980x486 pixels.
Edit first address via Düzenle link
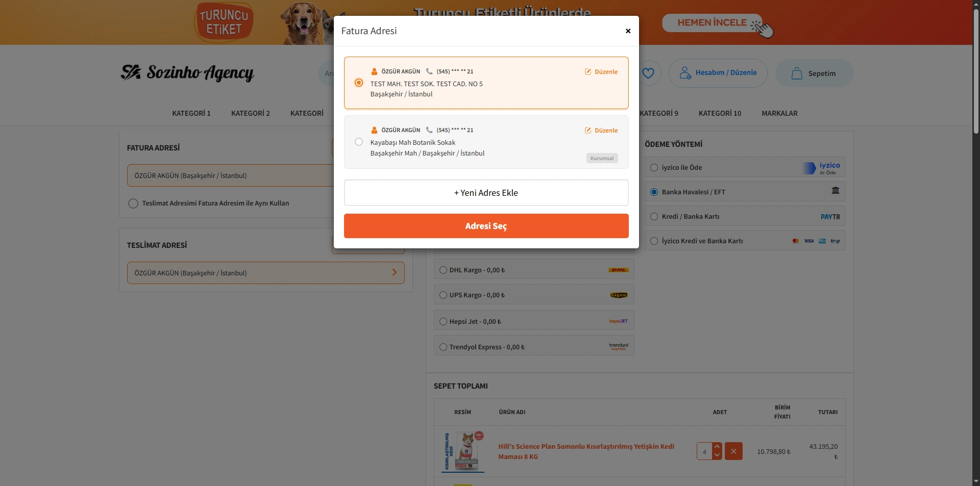[601, 72]
